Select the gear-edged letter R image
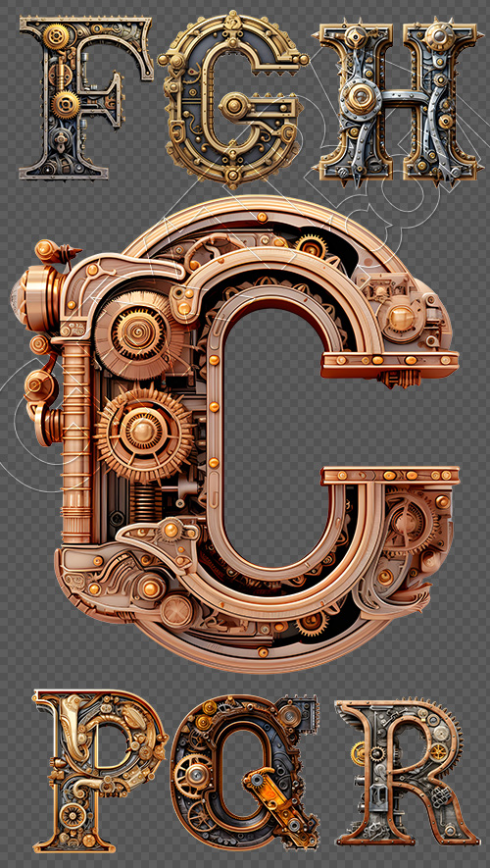This screenshot has height=868, width=490. click(x=408, y=772)
